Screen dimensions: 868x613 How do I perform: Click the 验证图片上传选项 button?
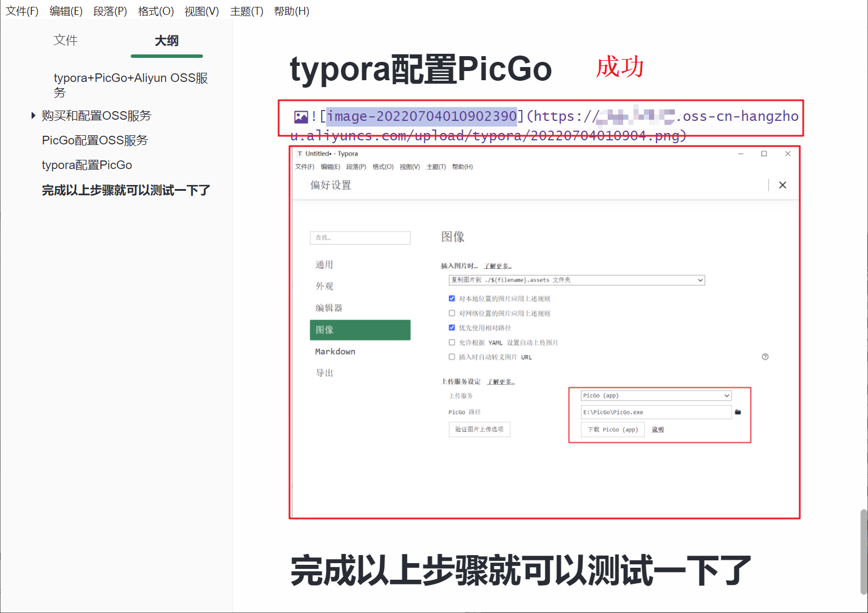479,429
